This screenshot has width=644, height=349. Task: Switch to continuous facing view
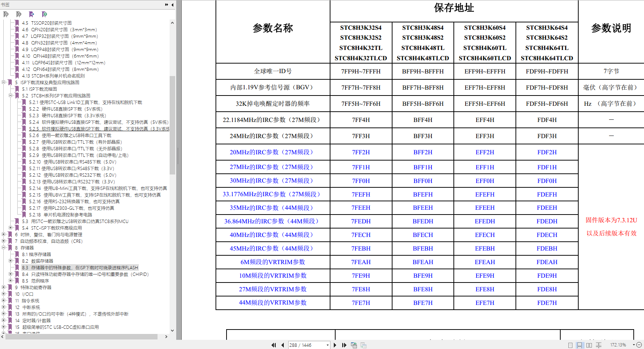tap(598, 345)
